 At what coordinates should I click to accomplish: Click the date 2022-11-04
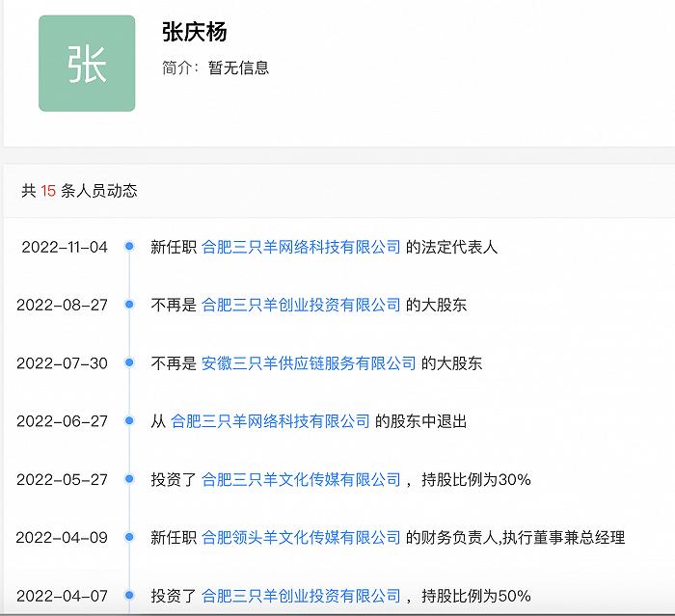pyautogui.click(x=65, y=247)
